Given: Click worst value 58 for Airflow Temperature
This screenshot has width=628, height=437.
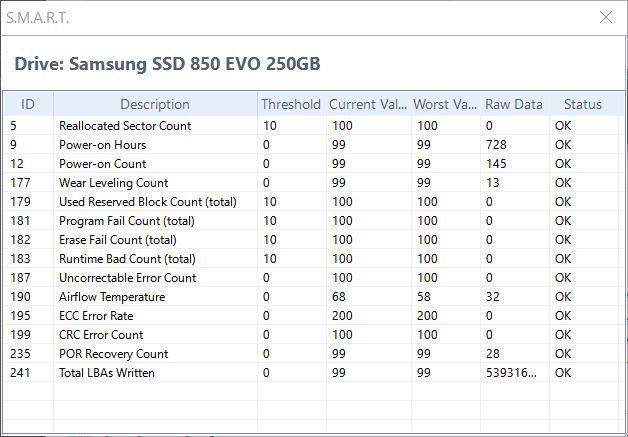Looking at the screenshot, I should [424, 297].
